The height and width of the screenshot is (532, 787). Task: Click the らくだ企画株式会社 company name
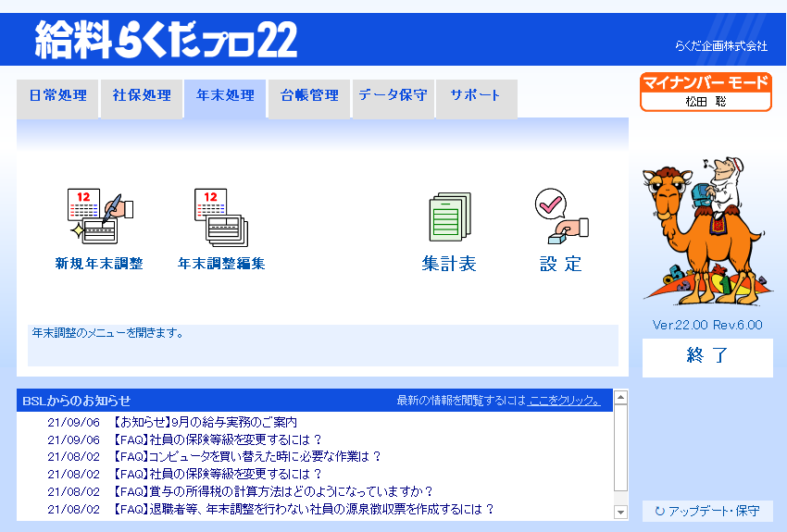coord(720,46)
